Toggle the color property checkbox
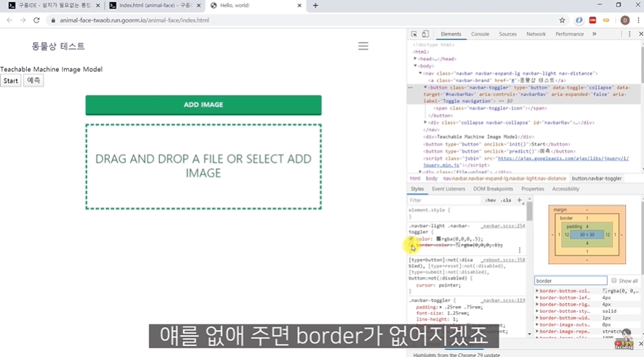 click(411, 238)
